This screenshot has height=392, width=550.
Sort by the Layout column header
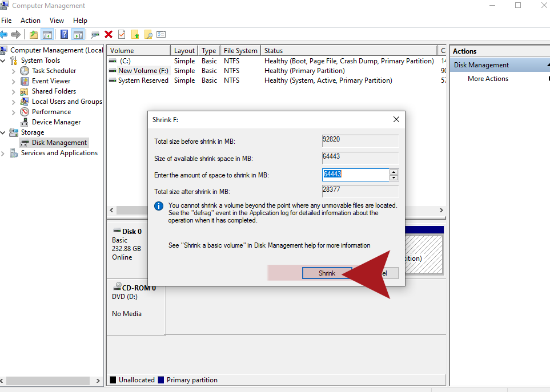click(184, 50)
